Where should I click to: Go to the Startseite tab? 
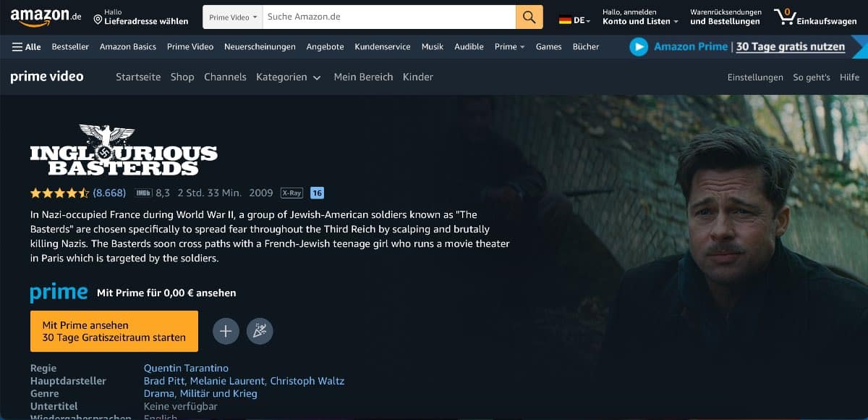138,77
